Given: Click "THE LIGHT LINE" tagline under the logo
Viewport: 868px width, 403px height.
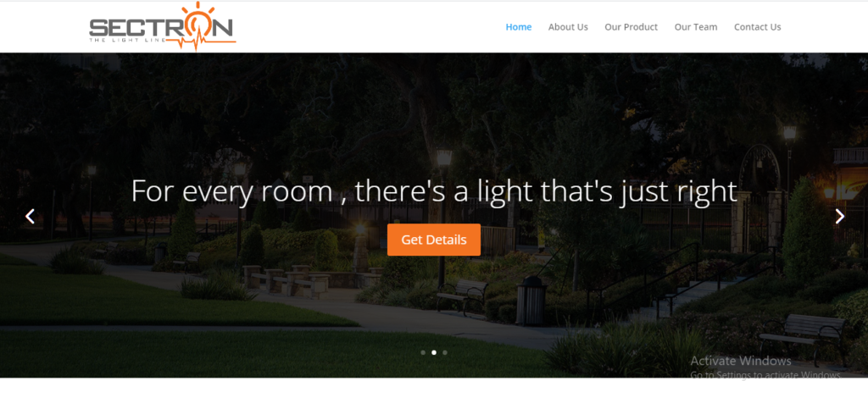Looking at the screenshot, I should [128, 39].
